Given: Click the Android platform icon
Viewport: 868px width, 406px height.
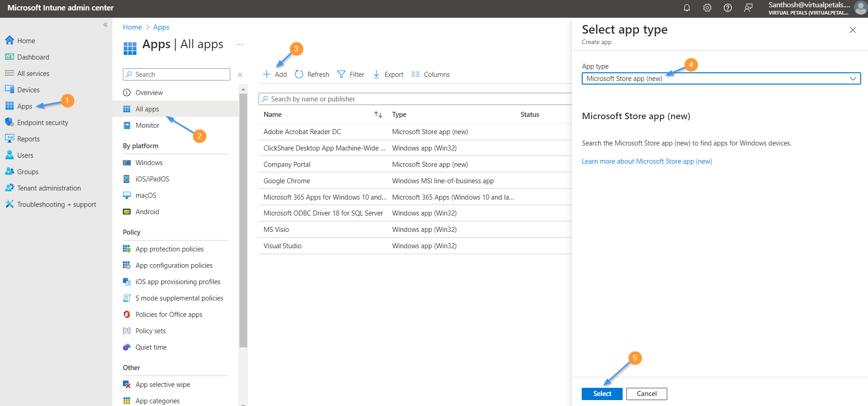Looking at the screenshot, I should tap(127, 212).
